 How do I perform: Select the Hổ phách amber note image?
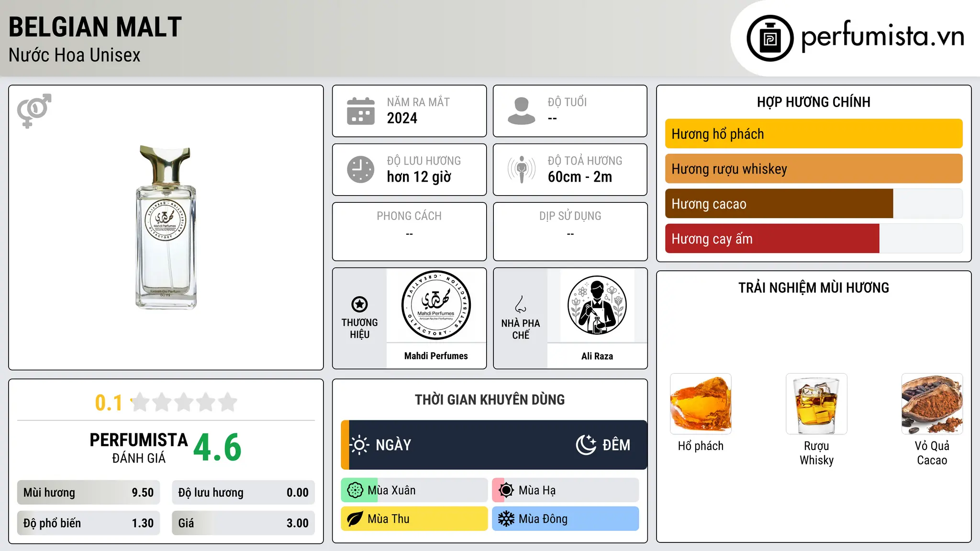(701, 404)
